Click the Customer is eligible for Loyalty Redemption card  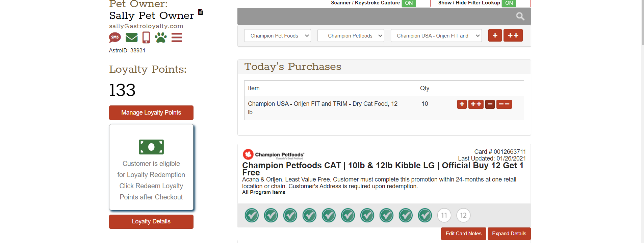(151, 167)
